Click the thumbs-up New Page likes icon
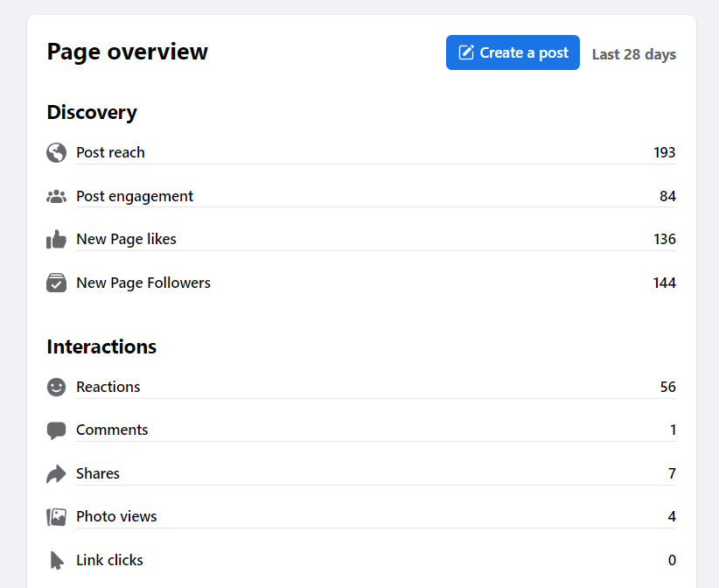The image size is (719, 588). [56, 240]
